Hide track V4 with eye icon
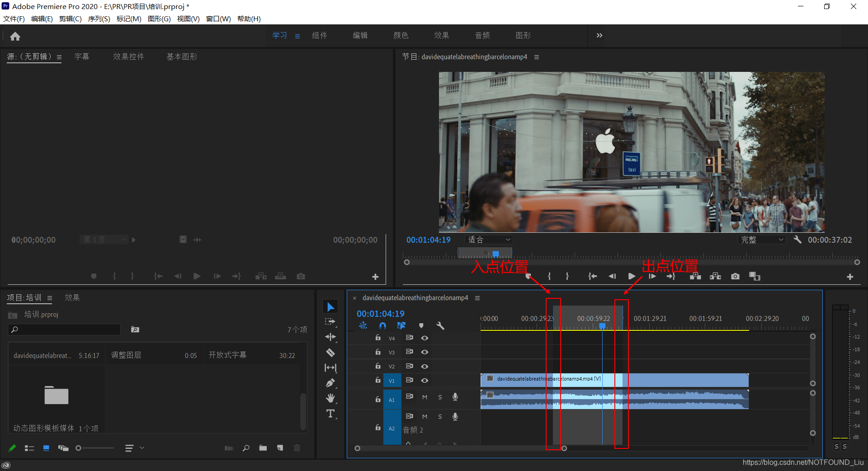Viewport: 868px width, 471px height. coord(425,338)
